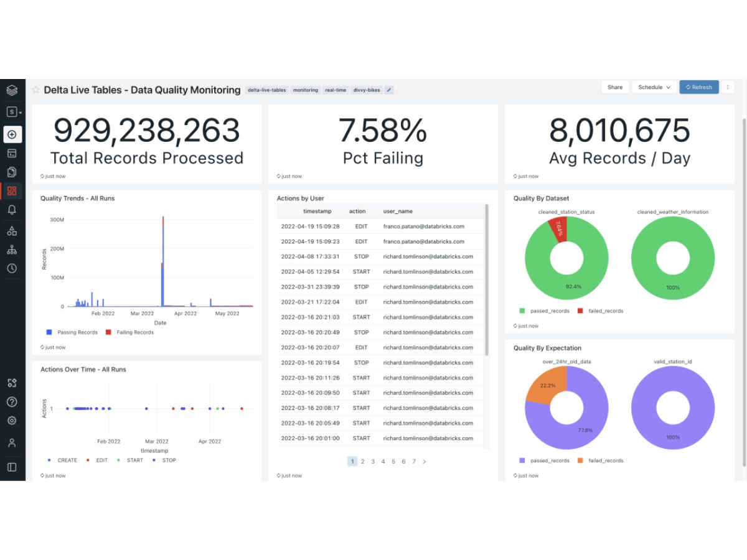
Task: Favorite the dashboard with star icon
Action: 36,90
